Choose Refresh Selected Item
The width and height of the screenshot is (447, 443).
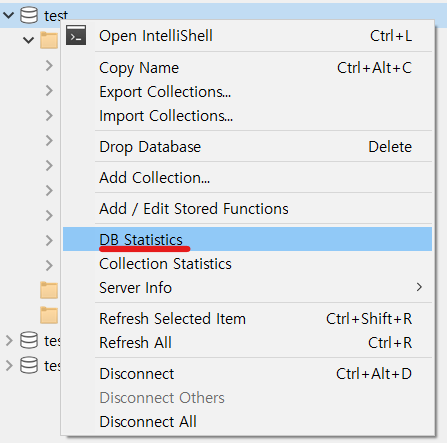(x=247, y=319)
